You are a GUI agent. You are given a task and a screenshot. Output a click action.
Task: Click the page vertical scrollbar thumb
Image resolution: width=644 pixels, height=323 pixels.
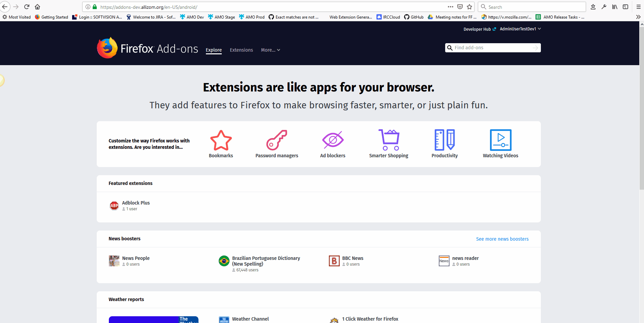[x=642, y=108]
